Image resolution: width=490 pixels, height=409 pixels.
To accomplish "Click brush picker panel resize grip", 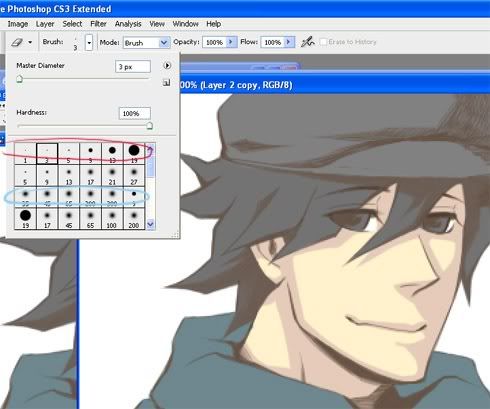I will [175, 235].
